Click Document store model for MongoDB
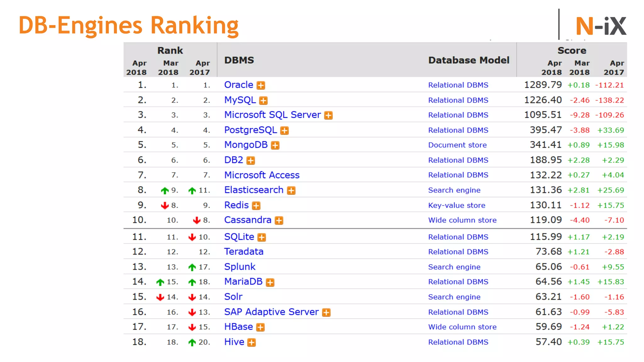Screen dimensions: 644x362 [x=457, y=145]
